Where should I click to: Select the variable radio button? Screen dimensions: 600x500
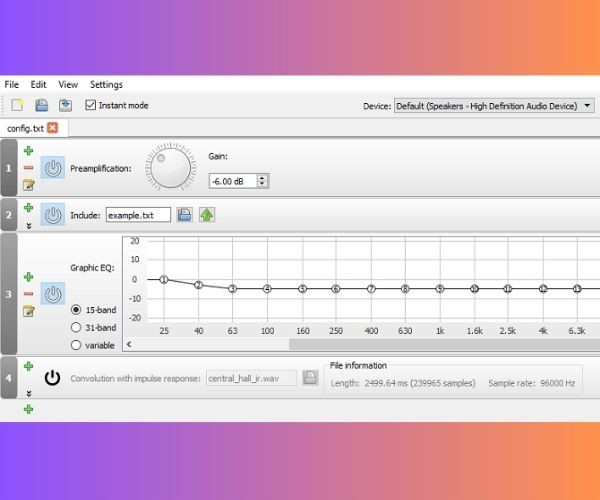click(x=76, y=345)
